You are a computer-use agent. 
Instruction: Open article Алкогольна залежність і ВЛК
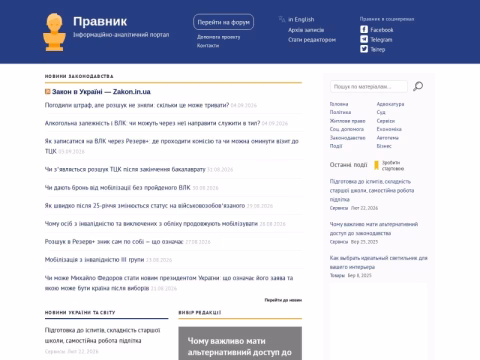pos(152,123)
